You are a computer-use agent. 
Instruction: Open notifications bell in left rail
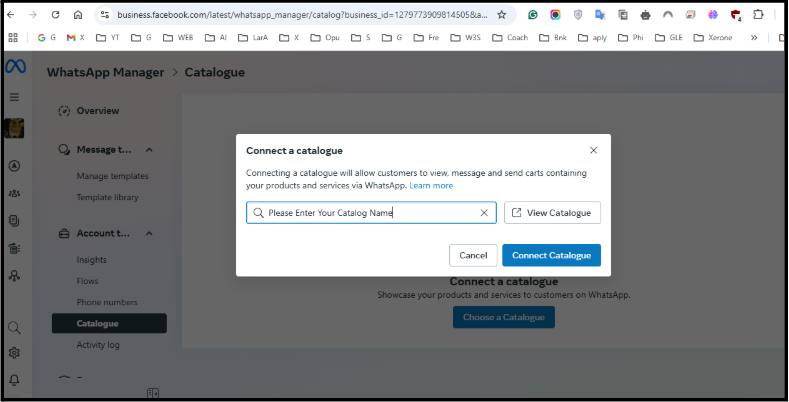coord(14,380)
